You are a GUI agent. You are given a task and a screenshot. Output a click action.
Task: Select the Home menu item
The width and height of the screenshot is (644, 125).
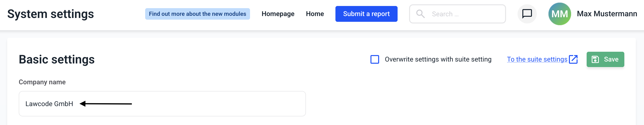pyautogui.click(x=315, y=14)
